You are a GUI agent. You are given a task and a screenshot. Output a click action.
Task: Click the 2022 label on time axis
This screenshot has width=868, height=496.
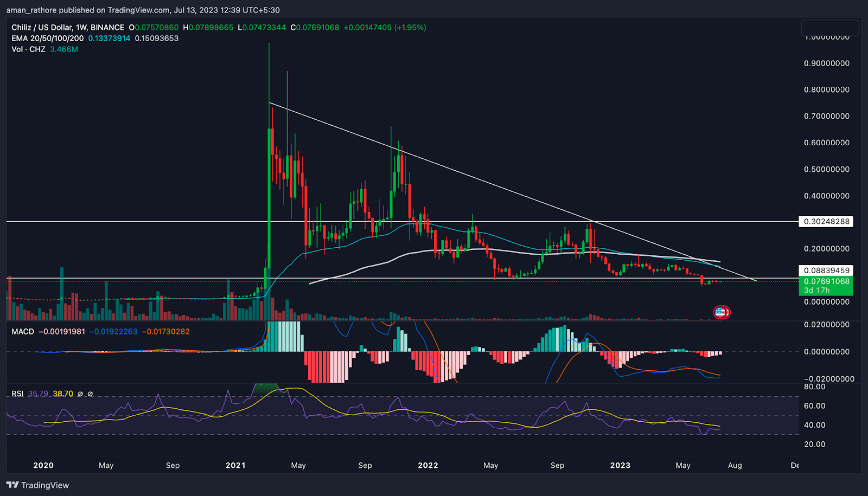point(428,465)
